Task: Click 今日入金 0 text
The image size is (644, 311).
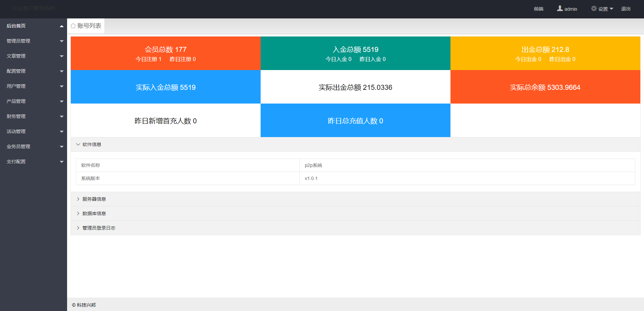Action: click(338, 59)
